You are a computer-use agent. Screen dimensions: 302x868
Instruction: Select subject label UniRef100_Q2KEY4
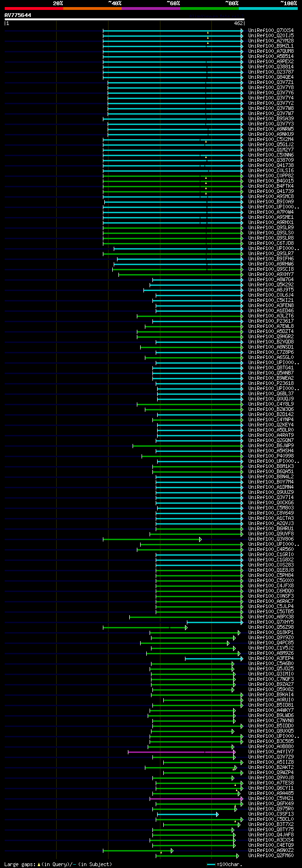(271, 425)
